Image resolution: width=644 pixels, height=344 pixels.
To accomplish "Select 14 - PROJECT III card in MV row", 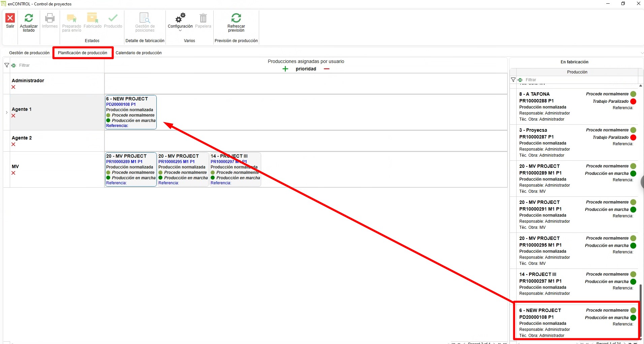I will pos(235,169).
